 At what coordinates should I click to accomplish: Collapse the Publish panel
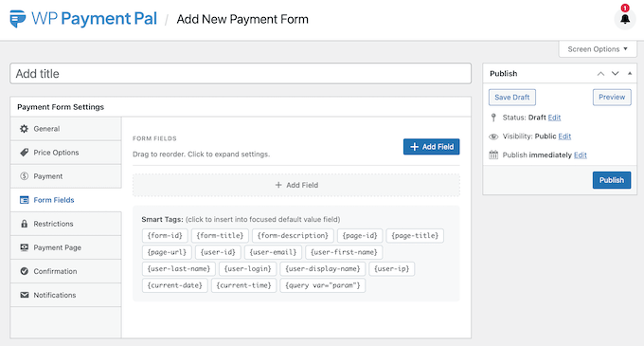(x=630, y=74)
